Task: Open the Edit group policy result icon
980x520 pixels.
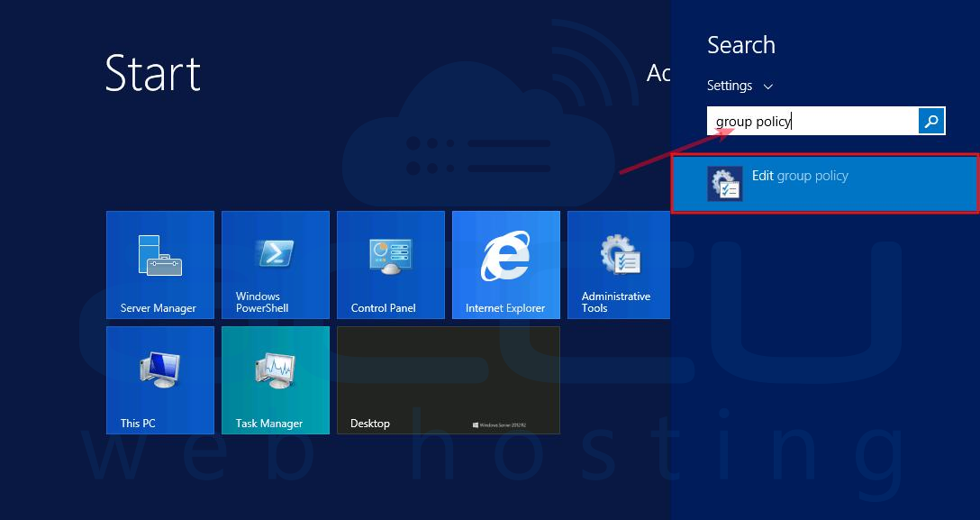Action: tap(725, 184)
